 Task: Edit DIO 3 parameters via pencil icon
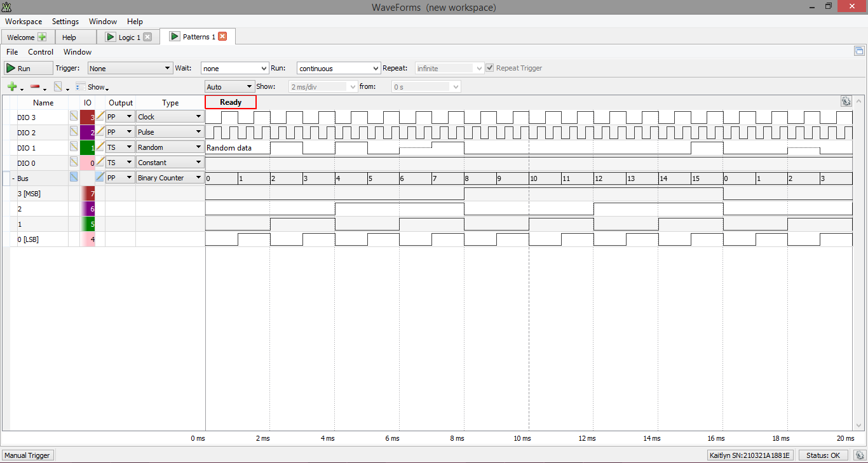pos(100,116)
